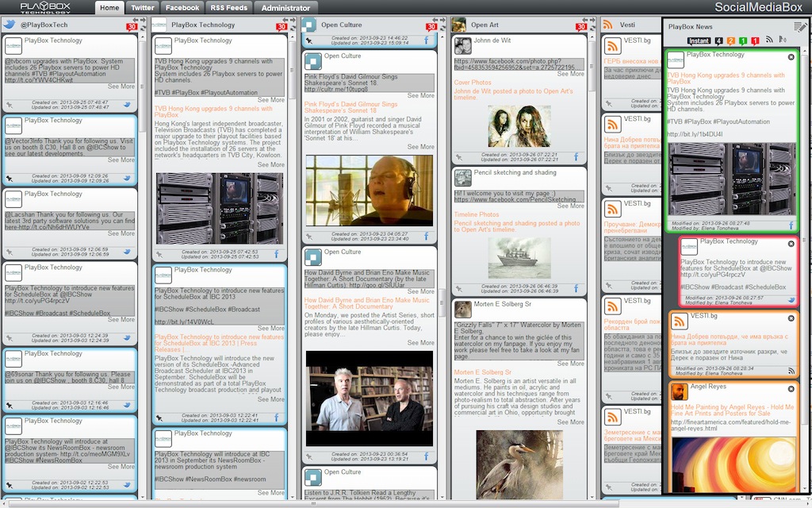The image size is (812, 508).
Task: Refresh the @PlayBoxTech column
Action: pyautogui.click(x=143, y=28)
